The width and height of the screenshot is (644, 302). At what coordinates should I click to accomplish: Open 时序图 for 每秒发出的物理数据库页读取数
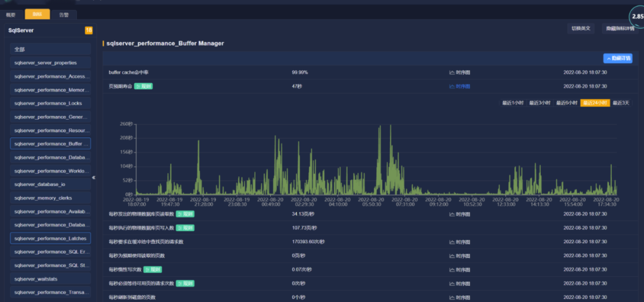tap(460, 214)
